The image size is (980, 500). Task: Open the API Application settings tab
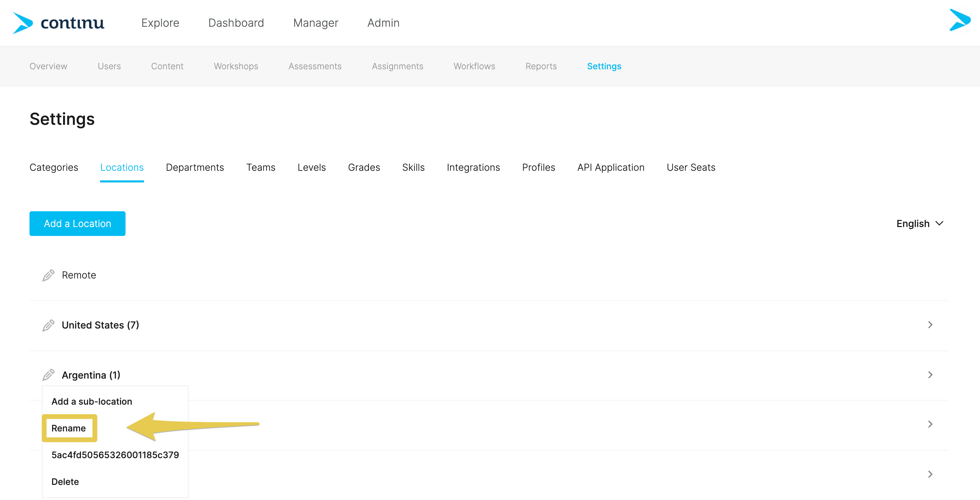(x=611, y=168)
